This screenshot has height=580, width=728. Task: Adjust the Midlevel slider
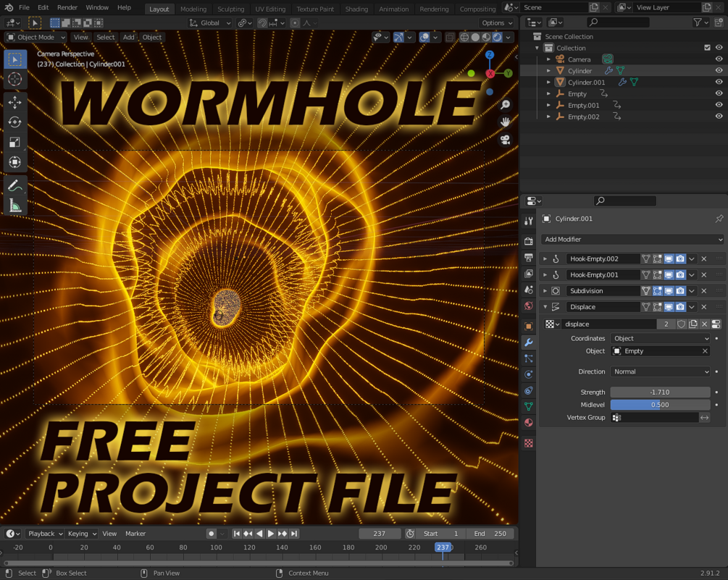click(x=660, y=405)
